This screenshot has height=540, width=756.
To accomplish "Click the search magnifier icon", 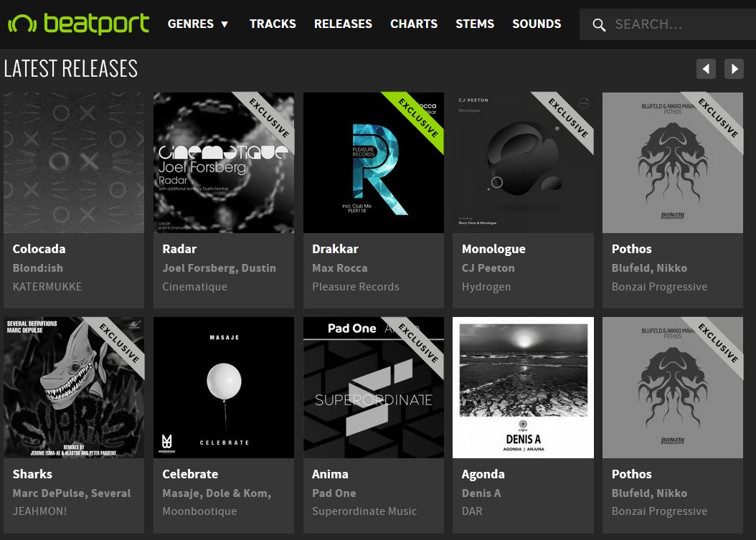I will coord(599,24).
